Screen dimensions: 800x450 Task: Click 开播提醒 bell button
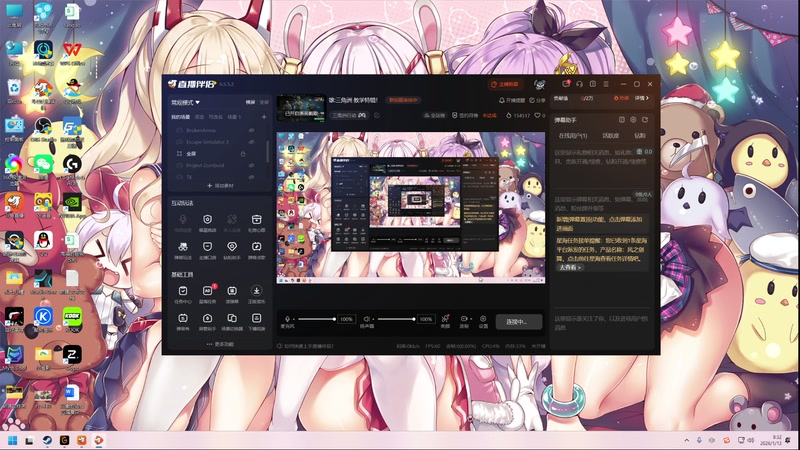[512, 101]
